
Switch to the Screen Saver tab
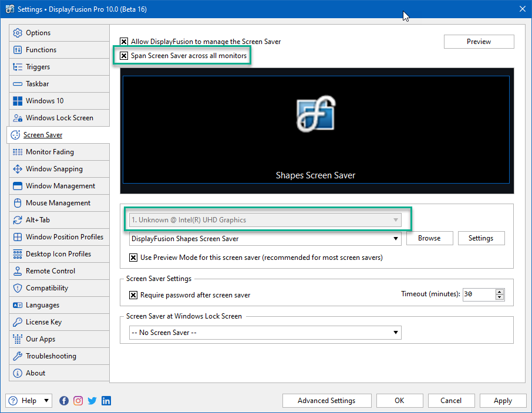tap(58, 135)
